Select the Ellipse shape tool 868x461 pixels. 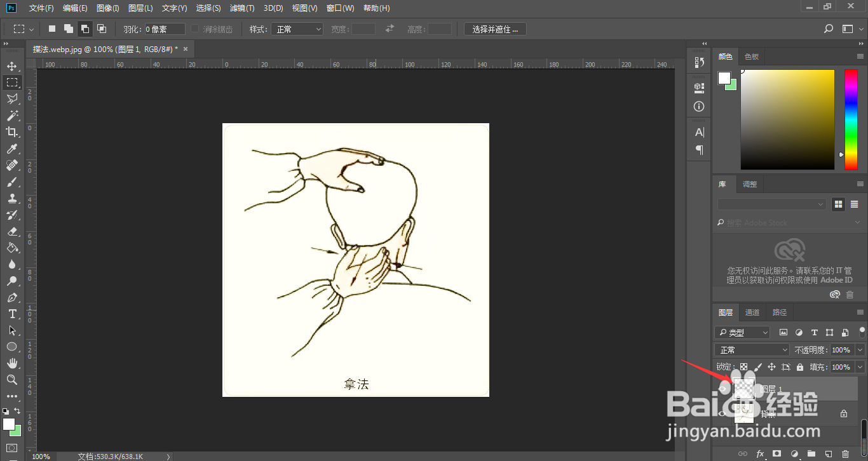point(12,347)
